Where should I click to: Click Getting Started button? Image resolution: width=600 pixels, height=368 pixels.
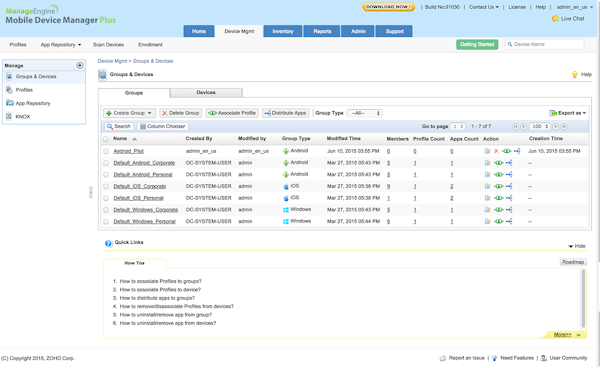point(477,44)
